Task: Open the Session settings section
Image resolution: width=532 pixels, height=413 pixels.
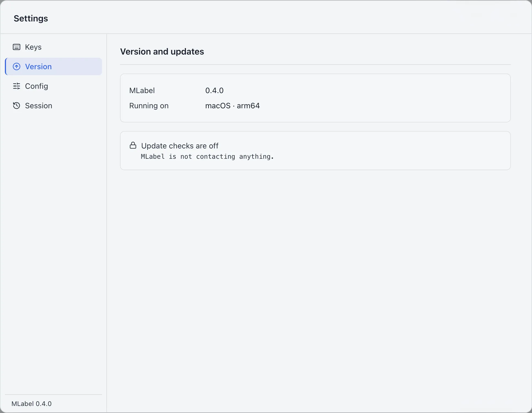Action: pos(53,106)
